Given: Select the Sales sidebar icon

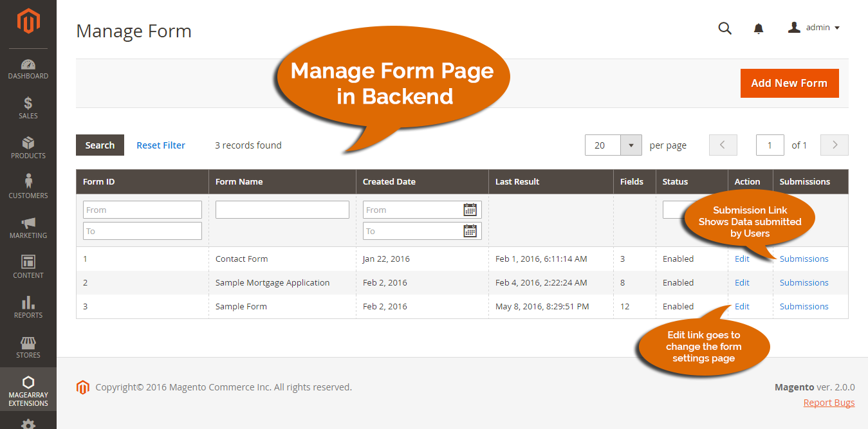Looking at the screenshot, I should 28,109.
